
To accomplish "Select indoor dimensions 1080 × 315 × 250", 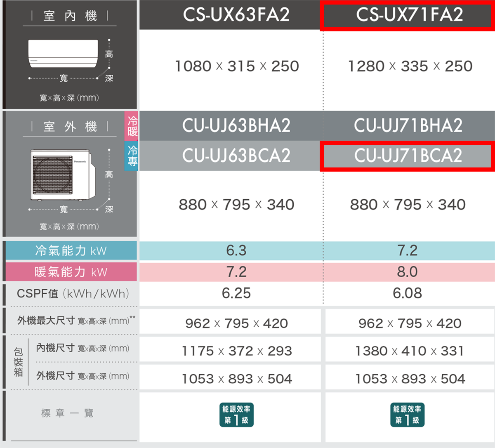I will point(237,66).
